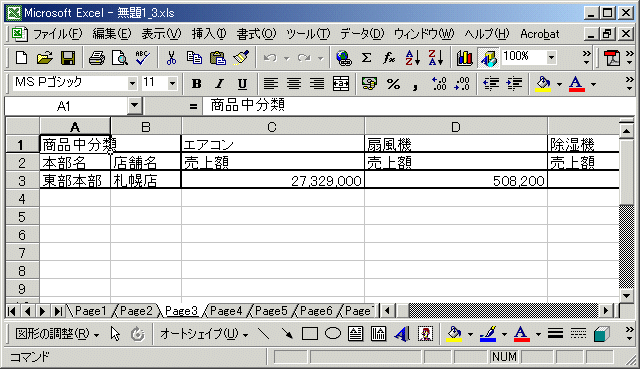Open the font name dropdown
This screenshot has width=640, height=369.
(132, 84)
